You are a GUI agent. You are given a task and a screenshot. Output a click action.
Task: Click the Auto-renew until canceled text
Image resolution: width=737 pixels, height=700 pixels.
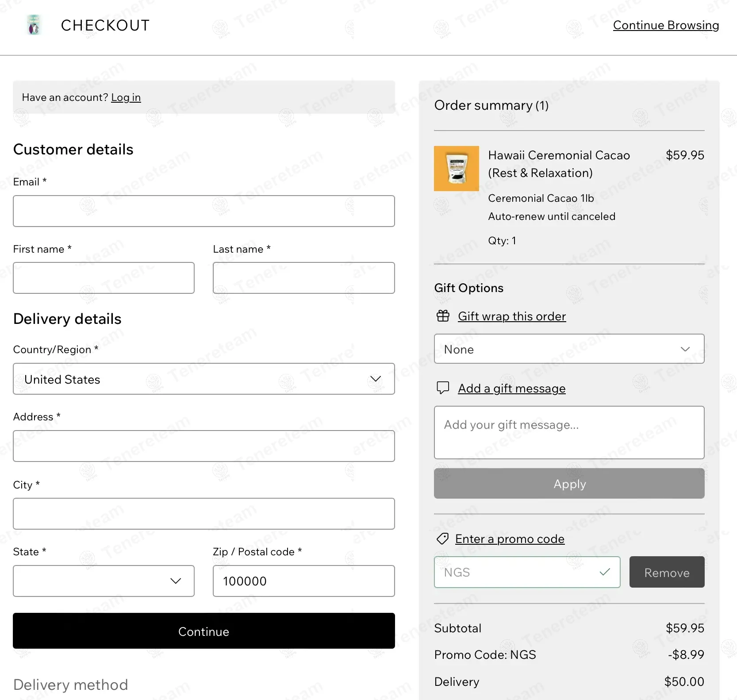tap(552, 216)
